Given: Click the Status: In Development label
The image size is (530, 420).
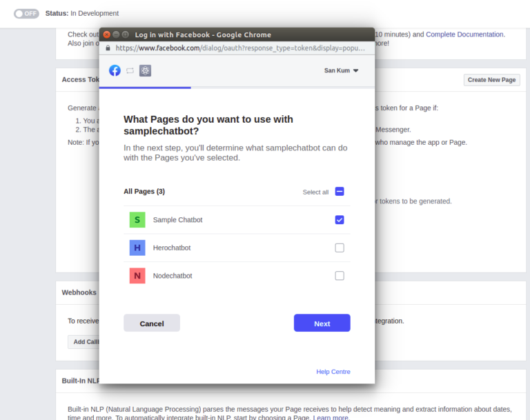Looking at the screenshot, I should click(82, 13).
